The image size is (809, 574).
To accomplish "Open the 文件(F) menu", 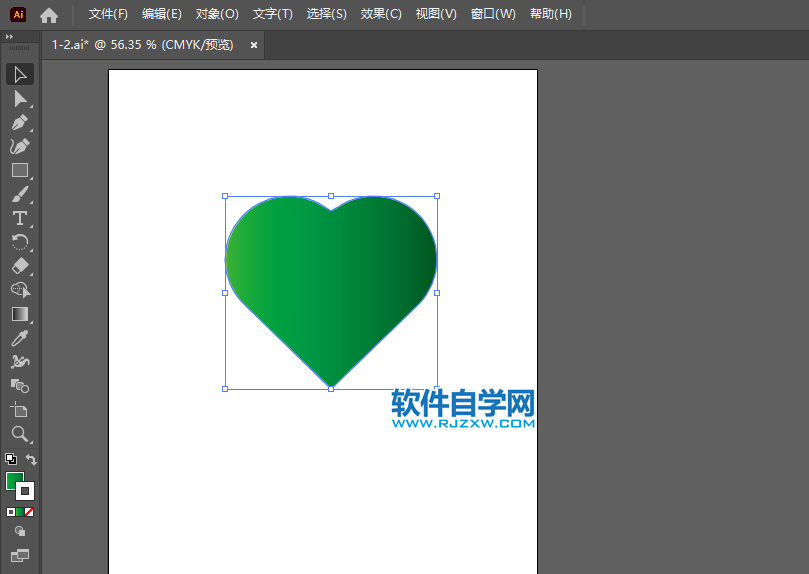I will click(108, 14).
